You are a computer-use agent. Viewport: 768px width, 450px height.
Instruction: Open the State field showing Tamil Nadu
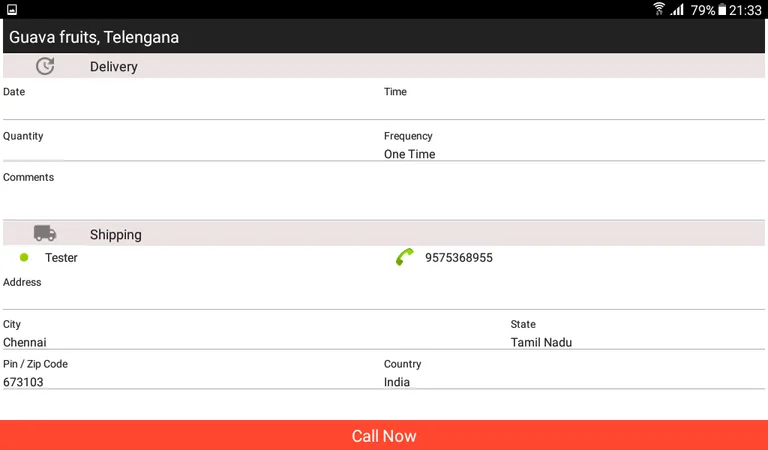(636, 342)
